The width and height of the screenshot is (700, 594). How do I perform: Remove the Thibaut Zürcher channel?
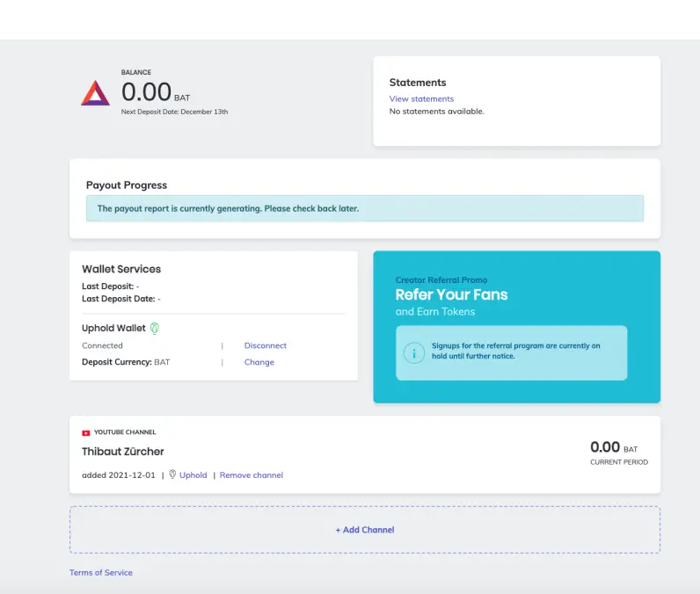click(252, 474)
